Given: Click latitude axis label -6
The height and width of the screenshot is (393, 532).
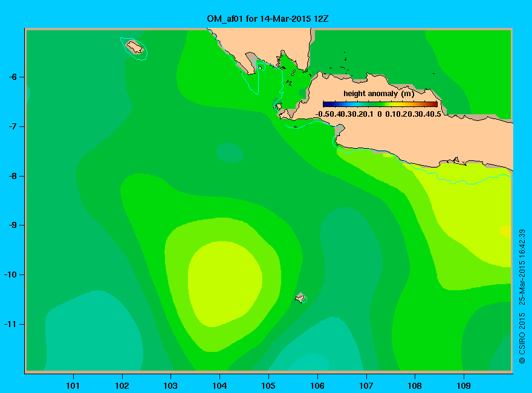Looking at the screenshot, I should 13,77.
